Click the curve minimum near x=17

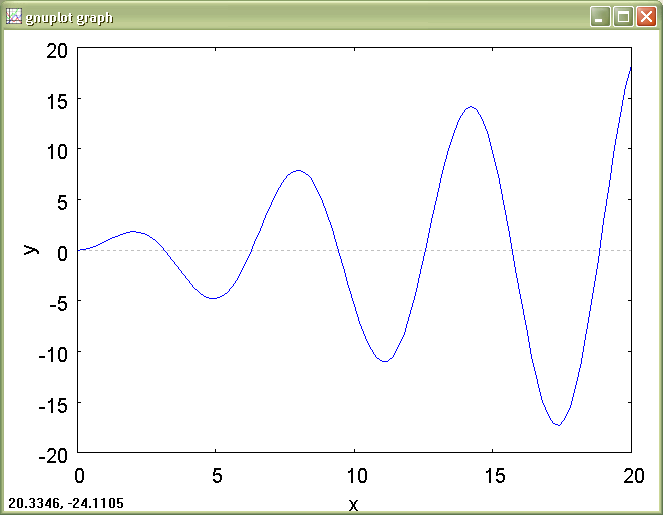[x=559, y=425]
